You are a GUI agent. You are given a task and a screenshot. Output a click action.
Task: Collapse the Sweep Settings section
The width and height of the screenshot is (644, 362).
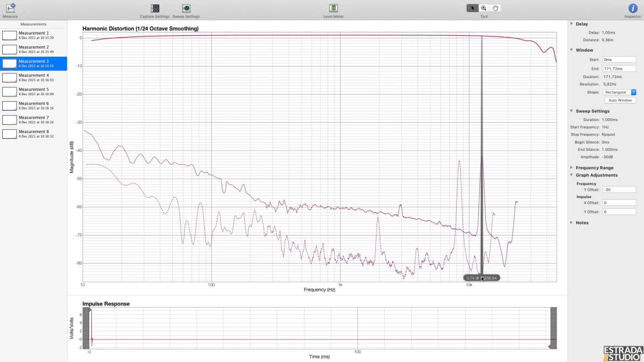(571, 111)
